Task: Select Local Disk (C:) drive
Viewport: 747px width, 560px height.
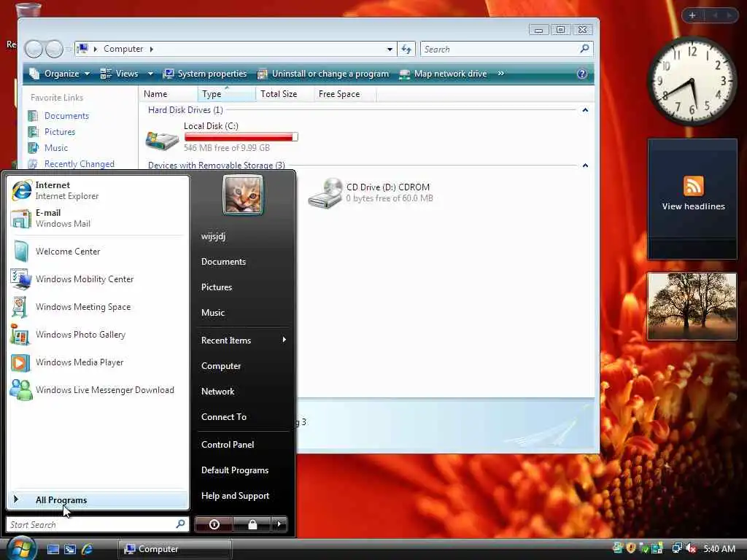Action: click(222, 137)
